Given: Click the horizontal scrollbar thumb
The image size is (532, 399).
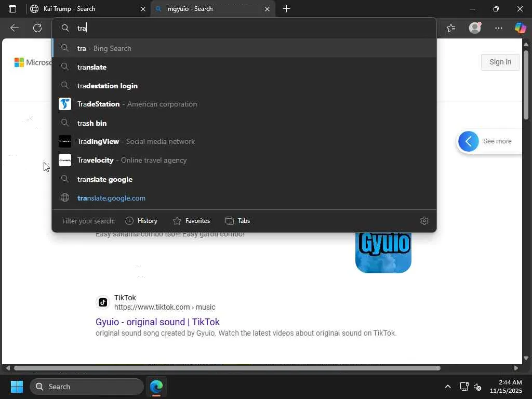Looking at the screenshot, I should coord(228,368).
